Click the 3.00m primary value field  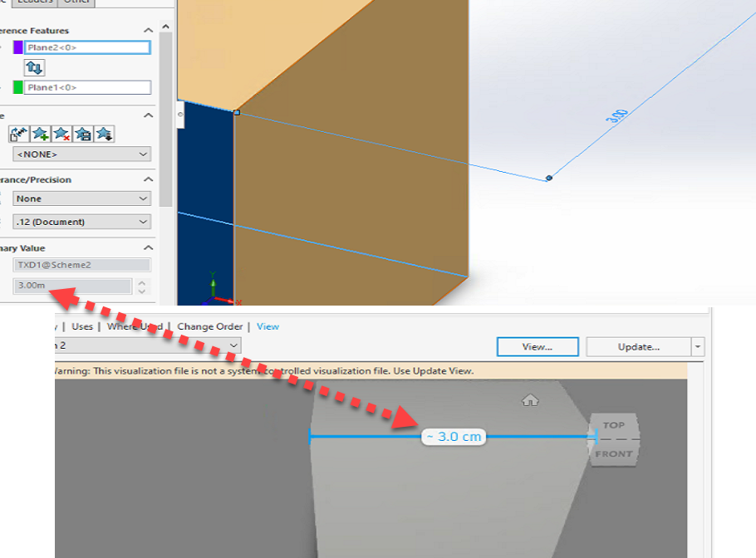[x=69, y=286]
